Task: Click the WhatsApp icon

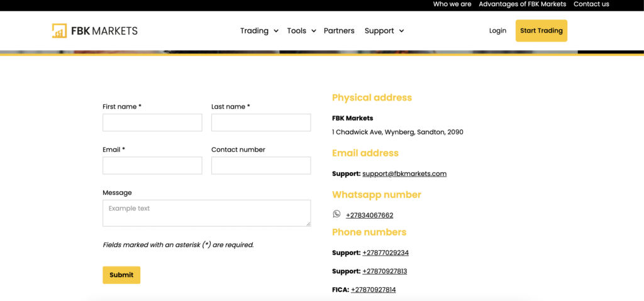Action: tap(337, 214)
